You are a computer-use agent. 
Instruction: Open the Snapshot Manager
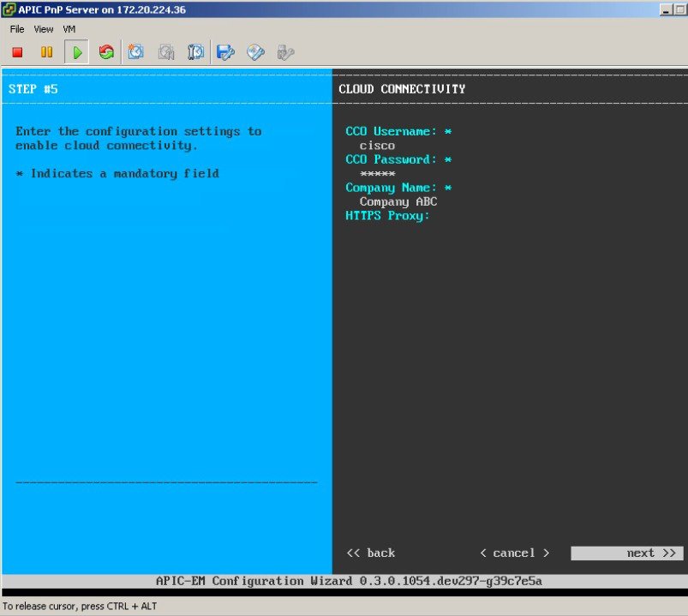click(x=195, y=52)
